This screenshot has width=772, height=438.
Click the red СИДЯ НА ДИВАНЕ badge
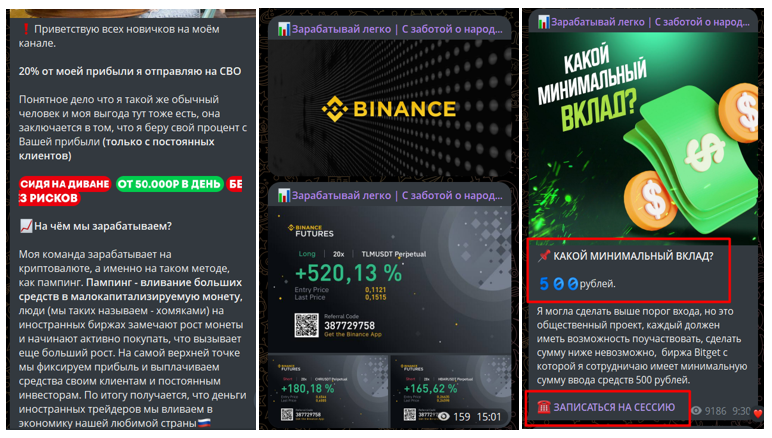pos(65,184)
